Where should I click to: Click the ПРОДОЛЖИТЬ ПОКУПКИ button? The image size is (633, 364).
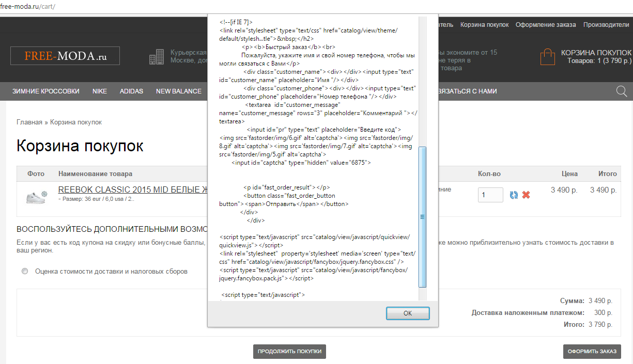289,352
